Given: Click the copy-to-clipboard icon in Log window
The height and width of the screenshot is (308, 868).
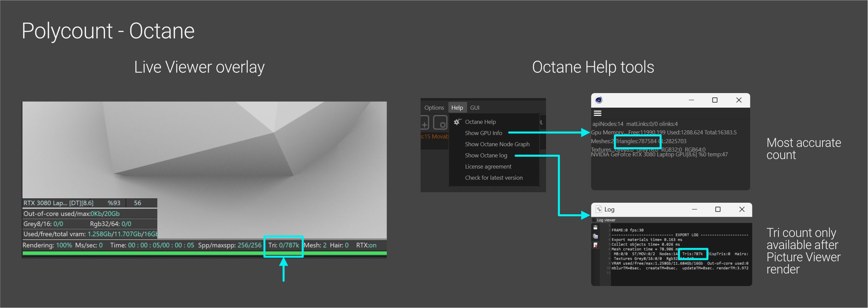Looking at the screenshot, I should click(x=596, y=236).
